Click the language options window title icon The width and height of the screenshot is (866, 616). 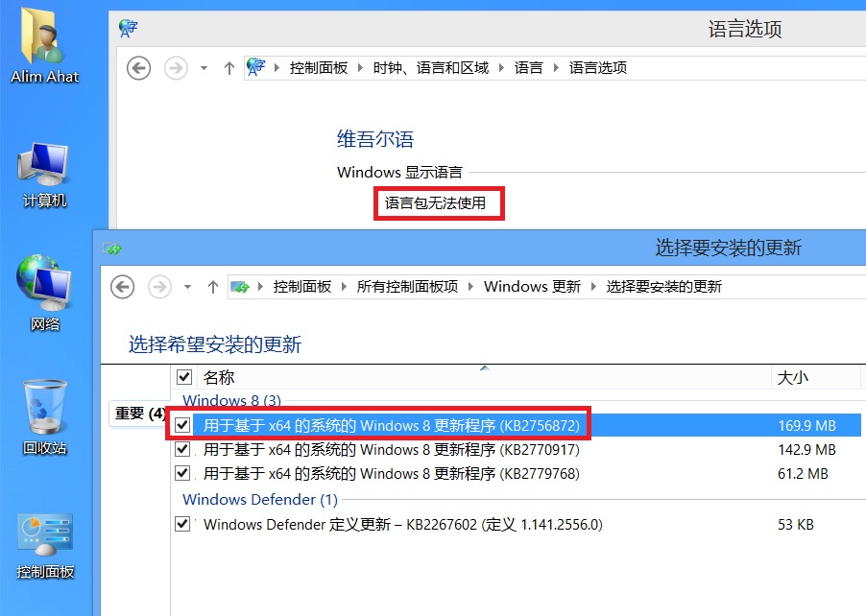point(128,28)
